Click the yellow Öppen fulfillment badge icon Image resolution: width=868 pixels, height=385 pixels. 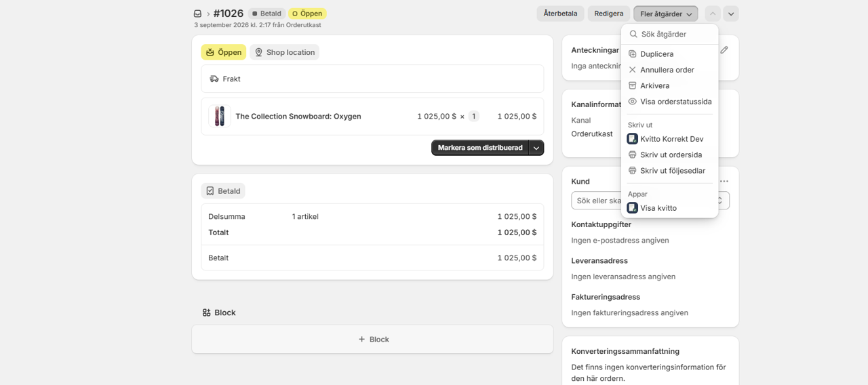[x=210, y=52]
